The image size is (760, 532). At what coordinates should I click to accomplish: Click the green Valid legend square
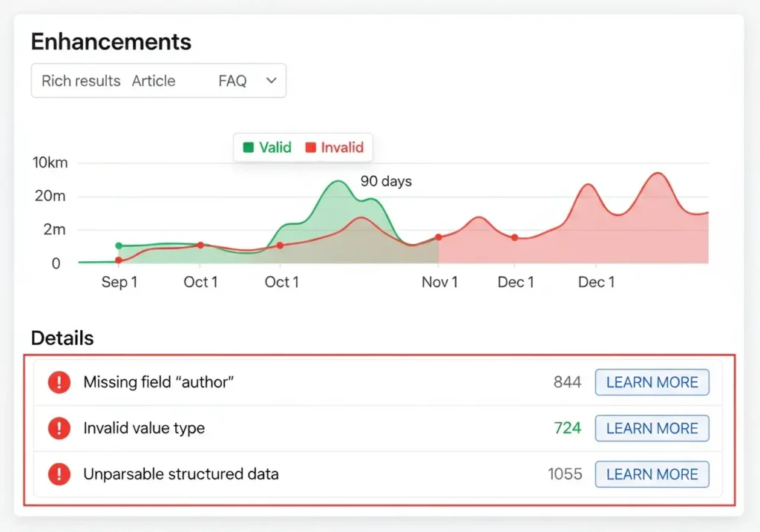click(x=249, y=148)
